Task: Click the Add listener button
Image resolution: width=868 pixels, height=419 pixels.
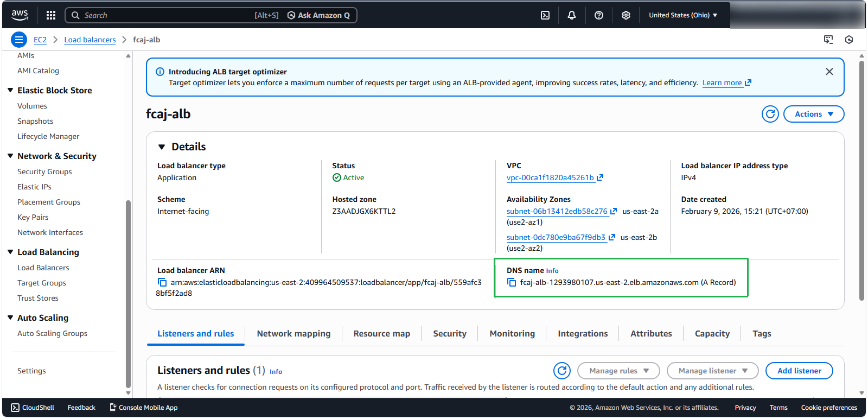Action: (x=799, y=371)
